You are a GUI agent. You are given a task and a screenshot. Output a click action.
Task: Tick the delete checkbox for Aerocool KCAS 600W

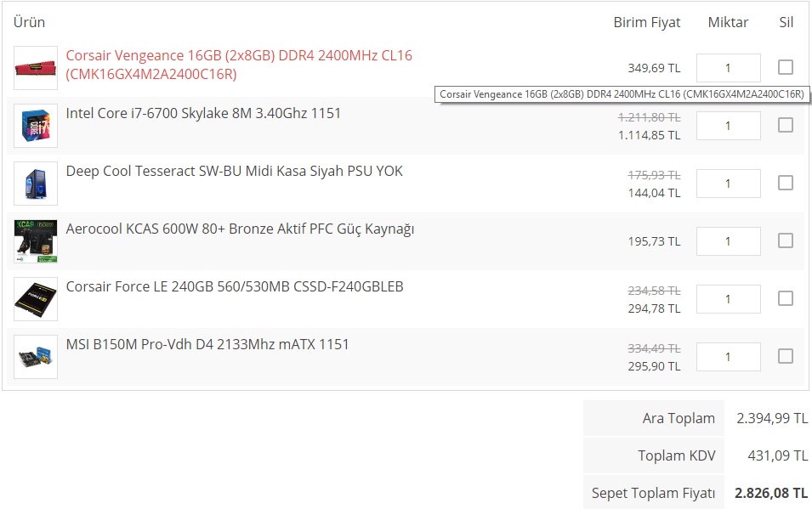(786, 240)
